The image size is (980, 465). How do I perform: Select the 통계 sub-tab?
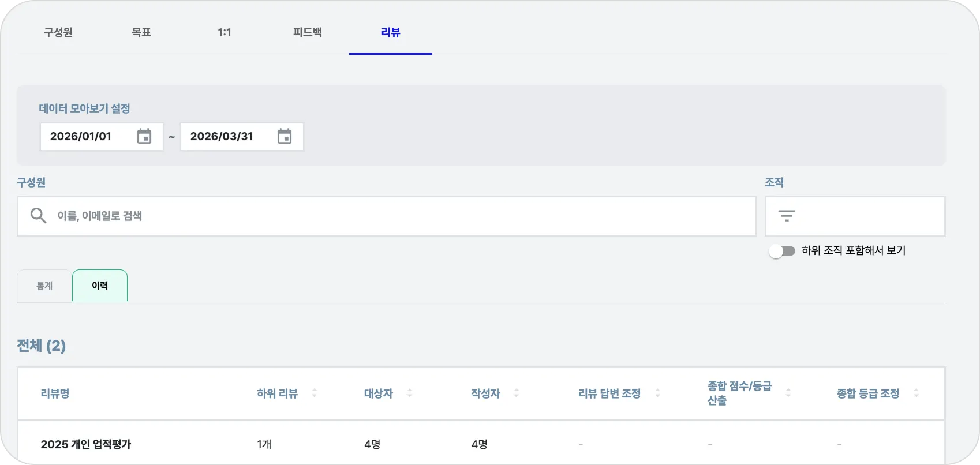click(44, 286)
